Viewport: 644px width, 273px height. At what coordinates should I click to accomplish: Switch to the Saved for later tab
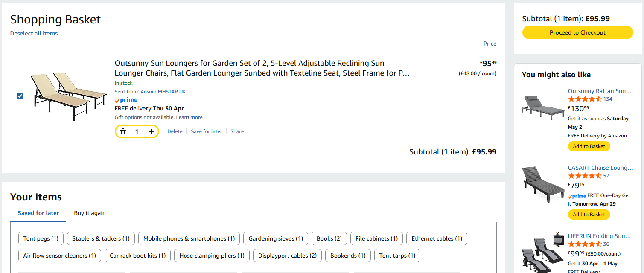[38, 213]
